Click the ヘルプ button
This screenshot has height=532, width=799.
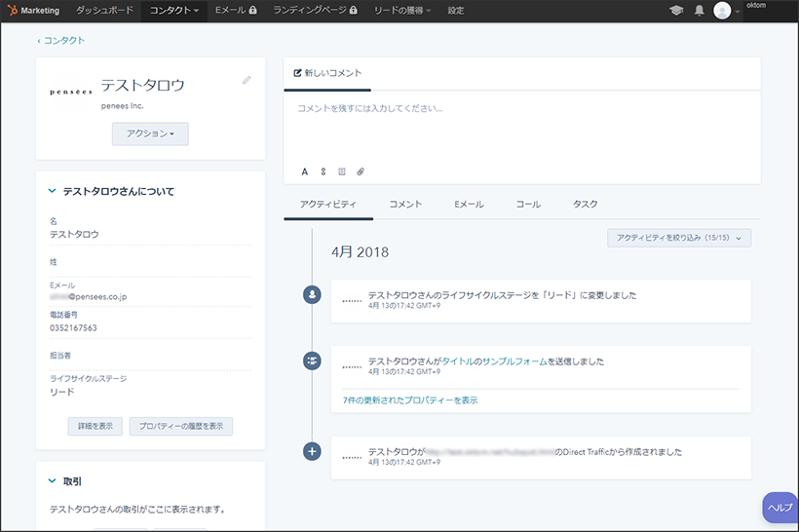pyautogui.click(x=780, y=508)
